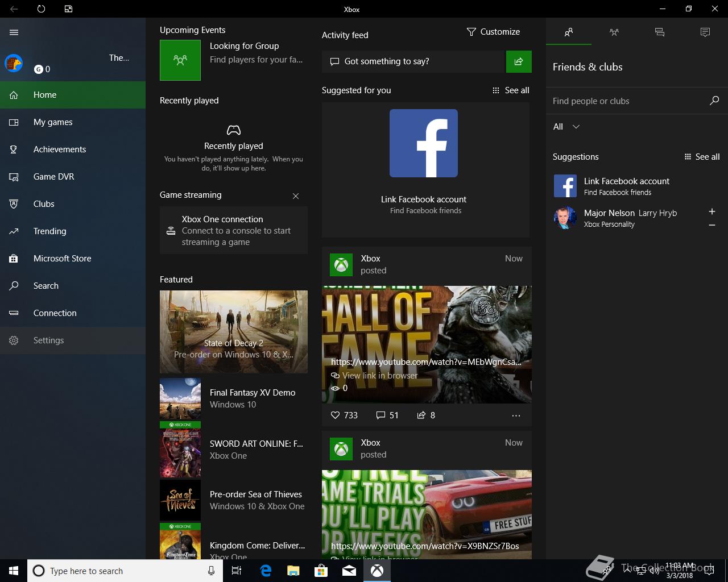
Task: Click Link Facebook account suggestion
Action: pos(637,186)
